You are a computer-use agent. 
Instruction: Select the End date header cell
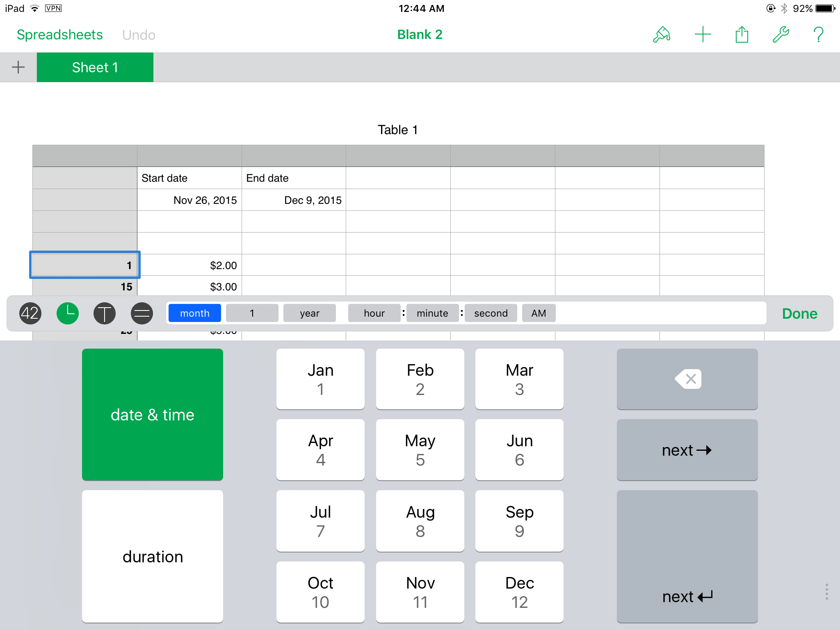pyautogui.click(x=294, y=178)
